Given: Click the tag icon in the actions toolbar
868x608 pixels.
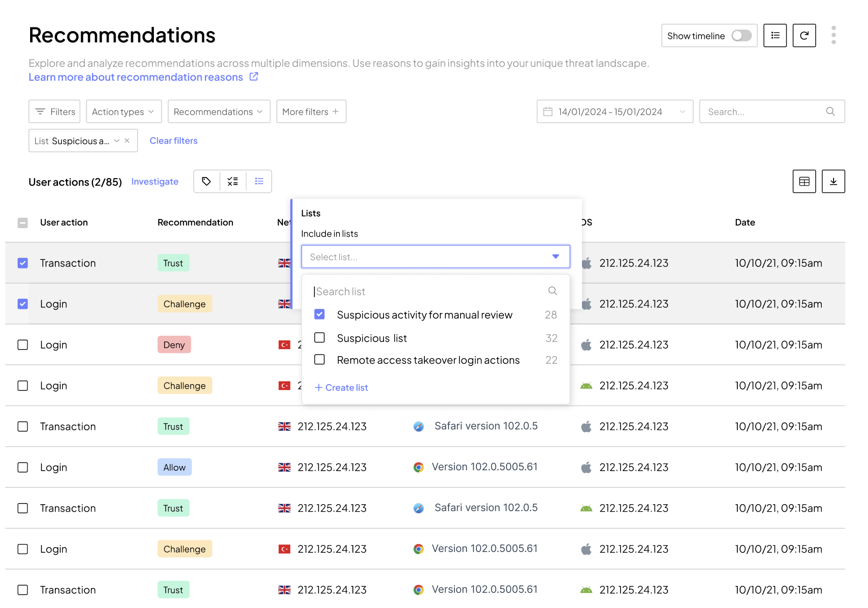Looking at the screenshot, I should click(207, 181).
